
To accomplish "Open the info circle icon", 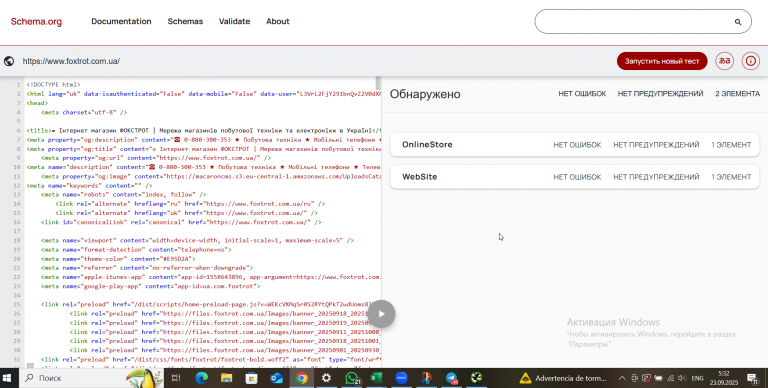I will [750, 61].
